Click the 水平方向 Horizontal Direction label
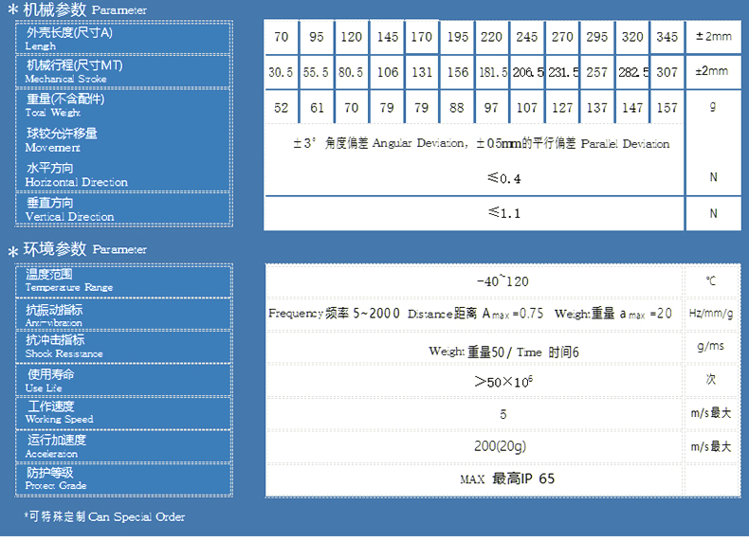This screenshot has width=749, height=560. point(77,174)
